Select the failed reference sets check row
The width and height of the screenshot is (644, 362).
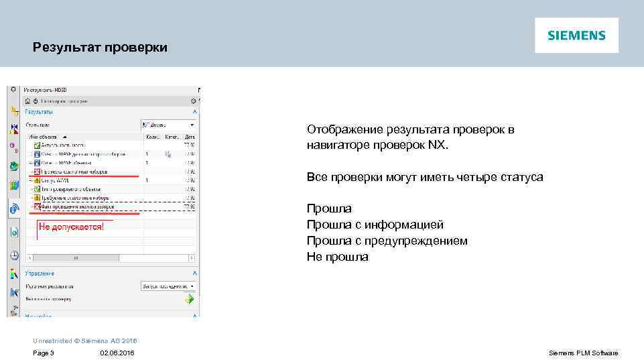112,172
